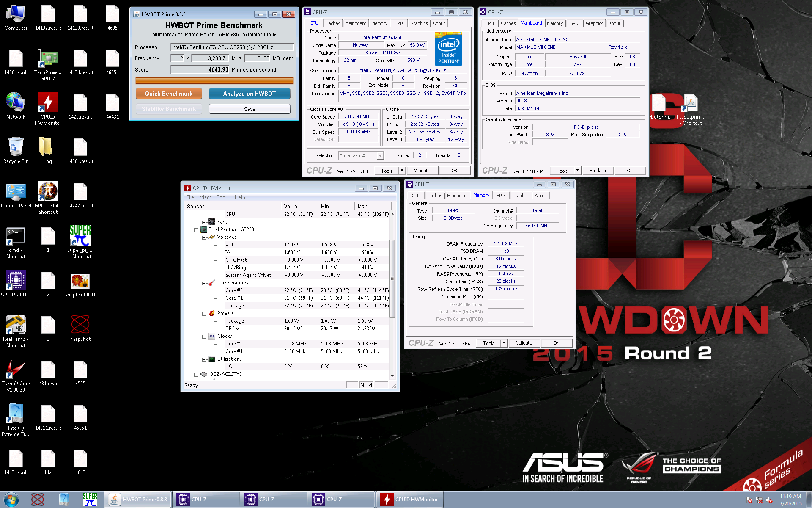Open the 14132.result file
This screenshot has height=508, width=812.
(48, 18)
